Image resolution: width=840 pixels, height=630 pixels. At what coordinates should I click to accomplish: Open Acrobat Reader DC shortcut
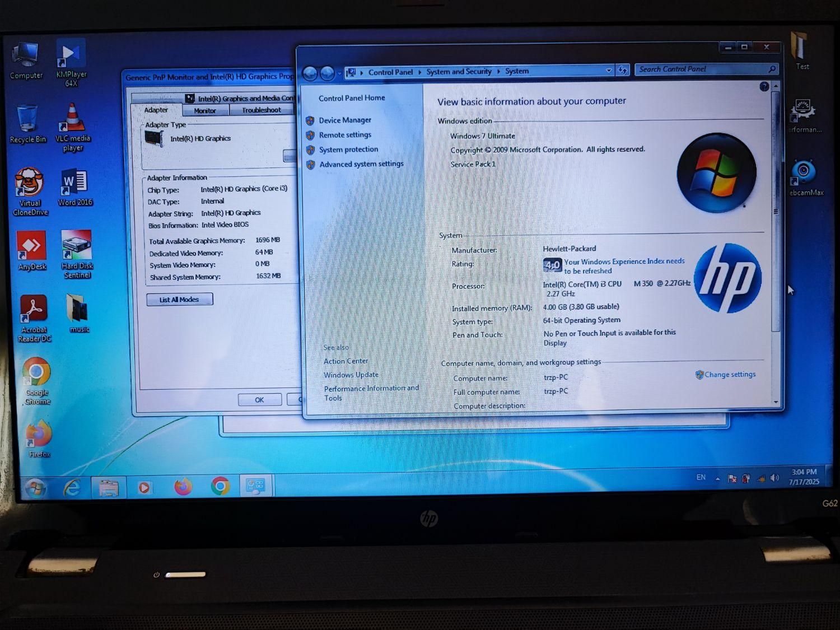[34, 318]
